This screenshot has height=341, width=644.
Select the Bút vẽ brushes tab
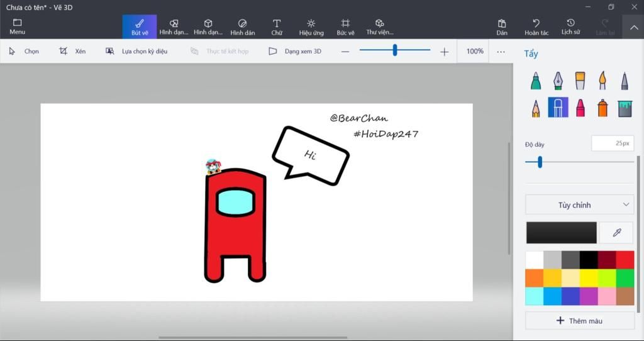click(x=140, y=26)
